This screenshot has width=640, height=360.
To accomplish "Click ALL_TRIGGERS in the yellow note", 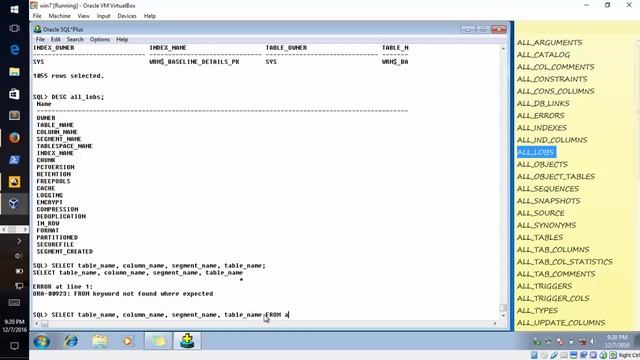I will (544, 286).
